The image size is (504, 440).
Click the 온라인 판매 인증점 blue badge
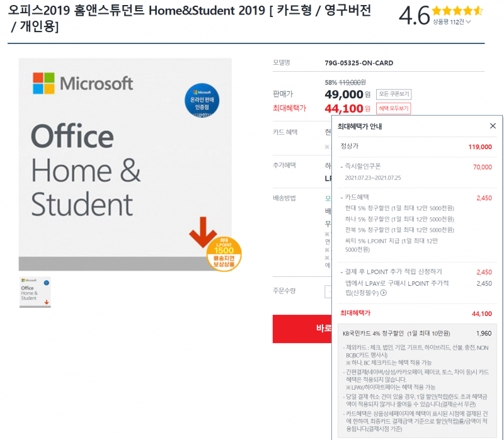point(202,101)
